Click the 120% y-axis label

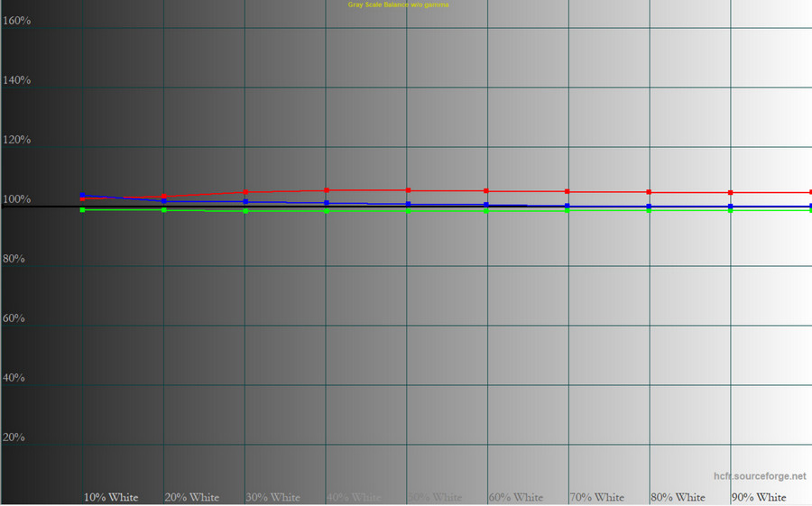pos(16,140)
